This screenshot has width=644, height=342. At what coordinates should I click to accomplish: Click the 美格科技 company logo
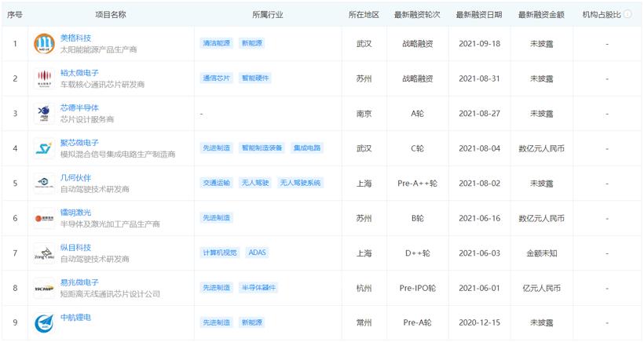[x=44, y=44]
